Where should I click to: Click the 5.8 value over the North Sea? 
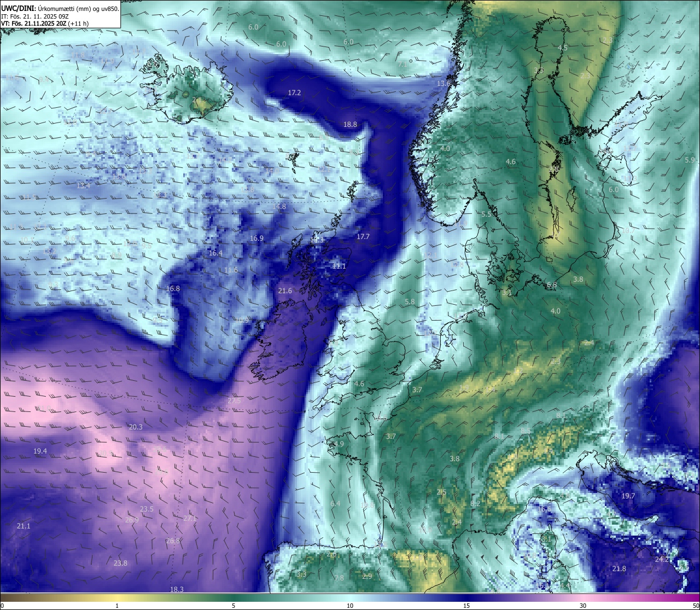(410, 302)
